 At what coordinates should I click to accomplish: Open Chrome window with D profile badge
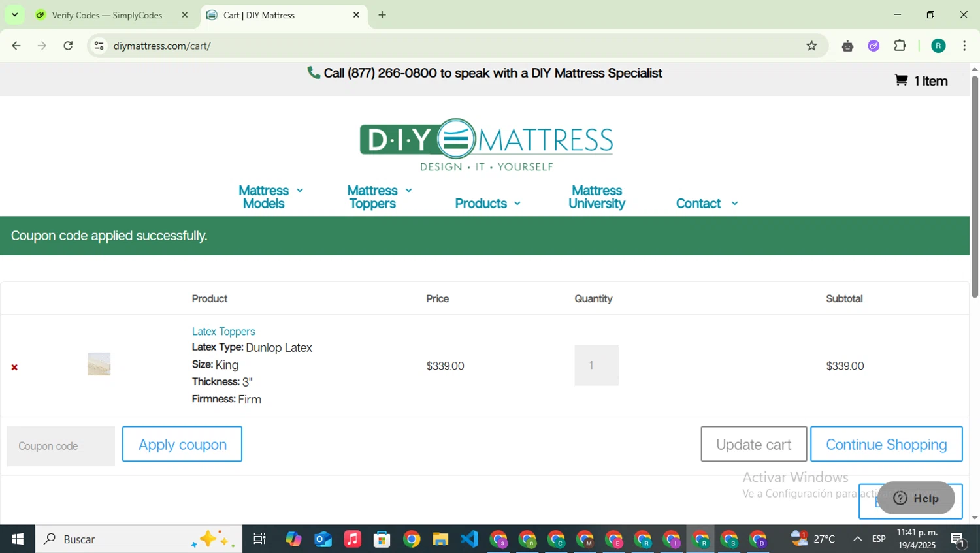click(x=758, y=539)
